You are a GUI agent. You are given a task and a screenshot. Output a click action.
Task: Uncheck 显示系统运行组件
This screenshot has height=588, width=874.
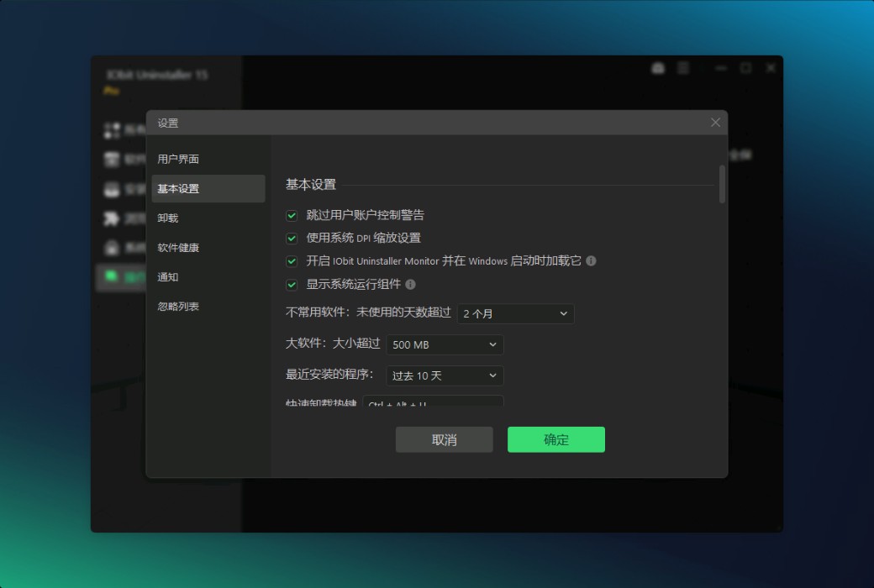(x=292, y=285)
